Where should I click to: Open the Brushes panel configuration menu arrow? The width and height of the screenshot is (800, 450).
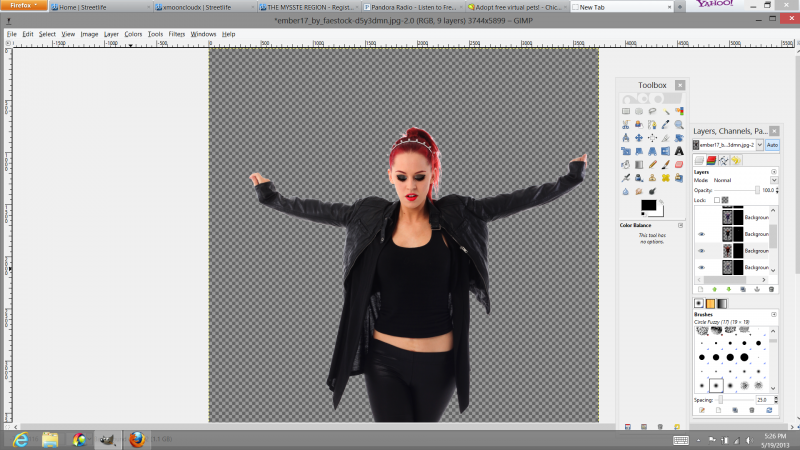(773, 314)
